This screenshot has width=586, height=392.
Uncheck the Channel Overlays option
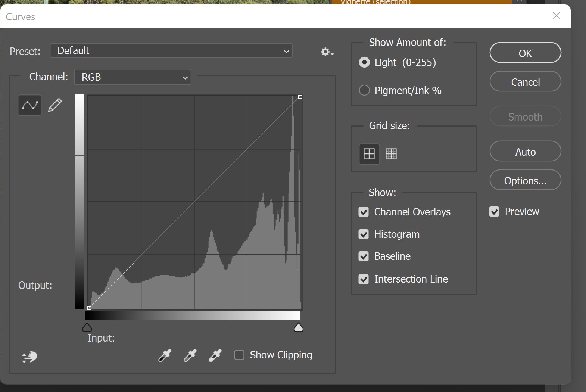(364, 212)
